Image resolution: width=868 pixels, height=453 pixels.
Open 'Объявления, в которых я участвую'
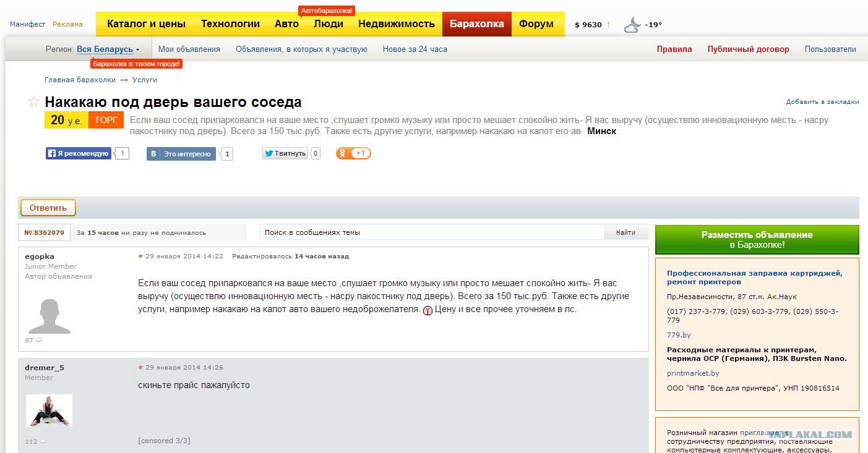point(301,49)
